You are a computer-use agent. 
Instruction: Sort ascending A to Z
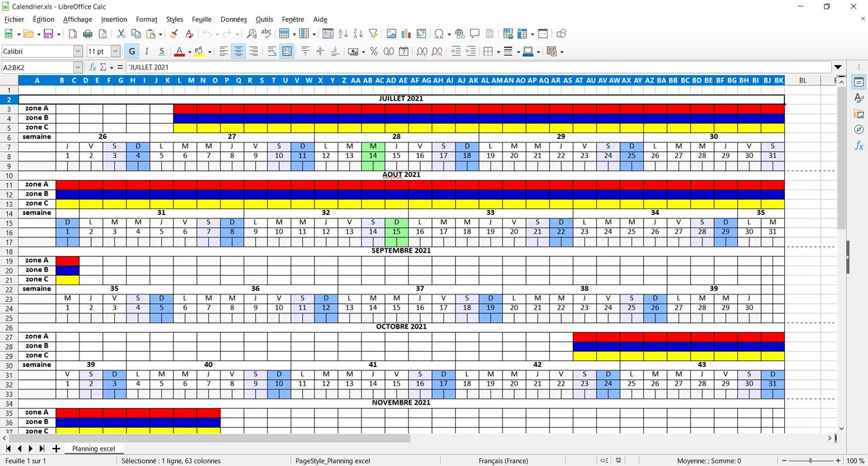343,33
